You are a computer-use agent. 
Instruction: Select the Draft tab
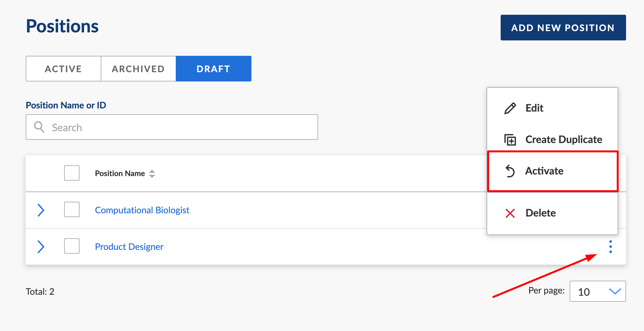(x=213, y=69)
